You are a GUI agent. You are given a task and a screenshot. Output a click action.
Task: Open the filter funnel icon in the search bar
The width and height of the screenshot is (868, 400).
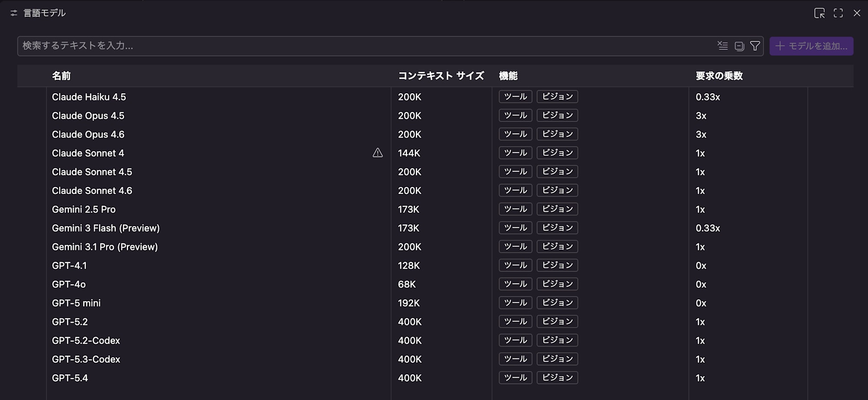[x=755, y=46]
